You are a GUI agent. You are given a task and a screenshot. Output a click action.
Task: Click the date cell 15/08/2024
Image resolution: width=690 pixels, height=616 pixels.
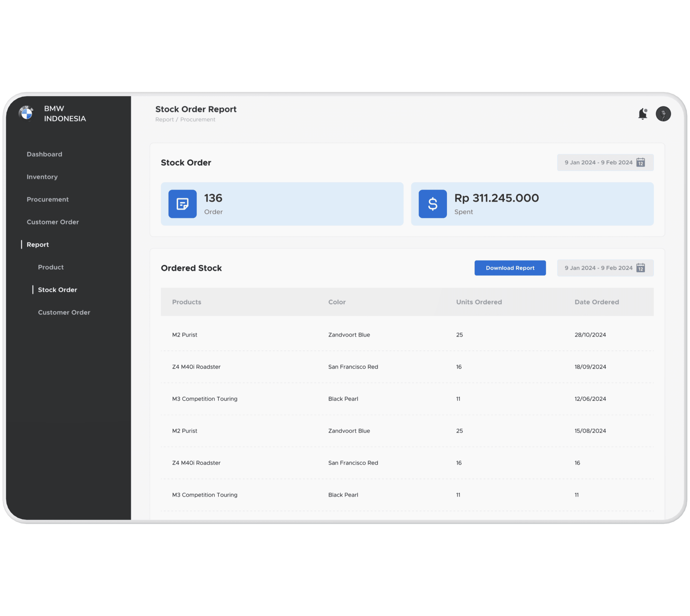click(590, 431)
